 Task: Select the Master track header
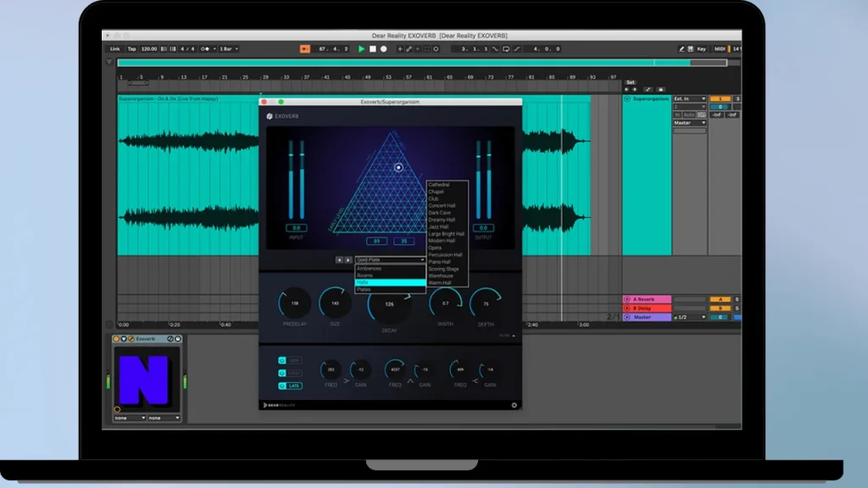point(647,317)
